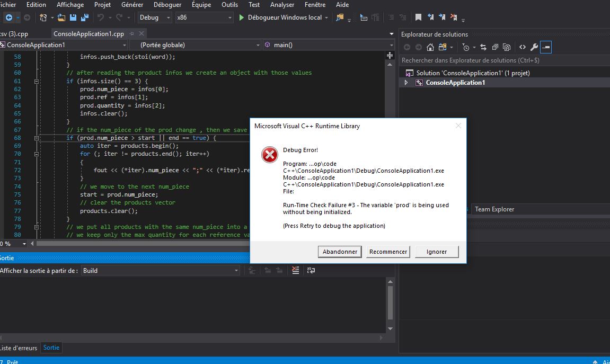Toggle word wrap in the Output pane
The image size is (610, 364).
[x=311, y=270]
